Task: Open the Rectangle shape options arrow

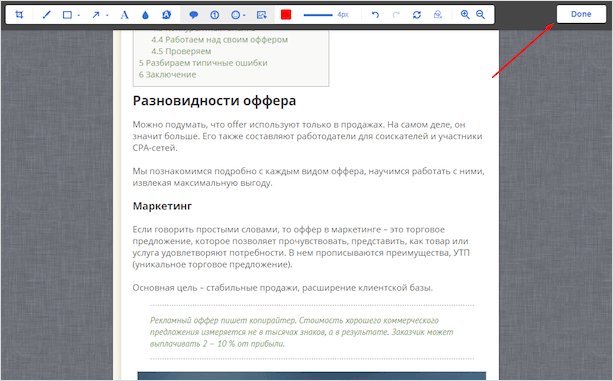Action: point(79,15)
